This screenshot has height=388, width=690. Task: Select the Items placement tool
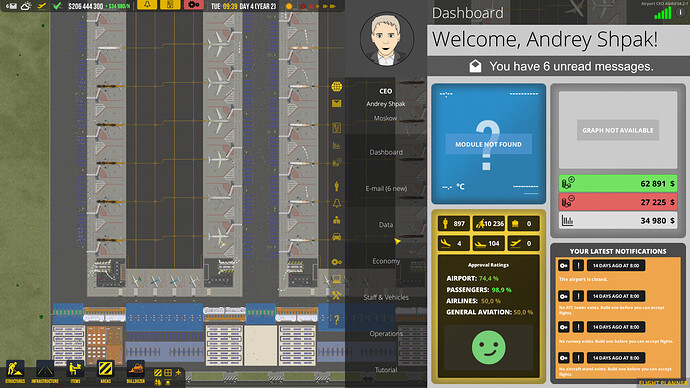coord(75,372)
